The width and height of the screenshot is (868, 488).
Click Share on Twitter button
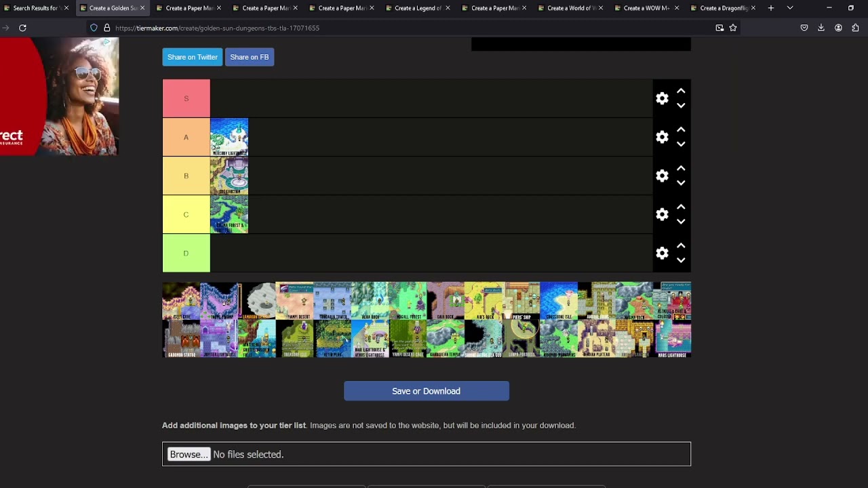[193, 57]
